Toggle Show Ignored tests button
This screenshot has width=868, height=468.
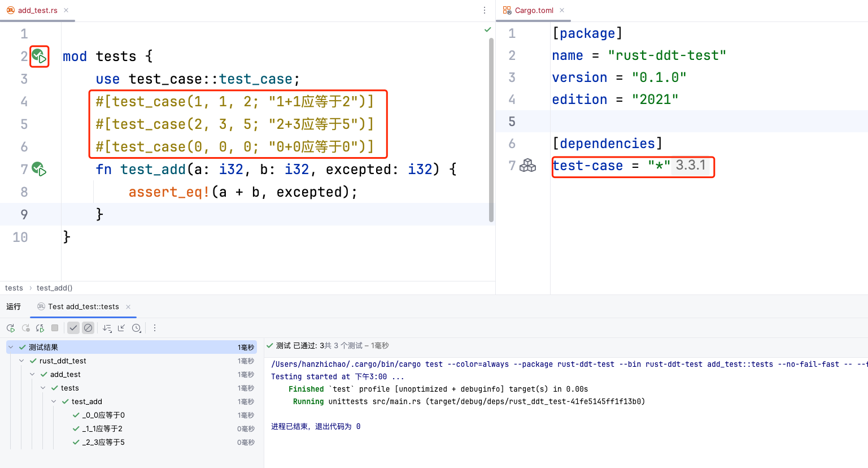click(88, 328)
